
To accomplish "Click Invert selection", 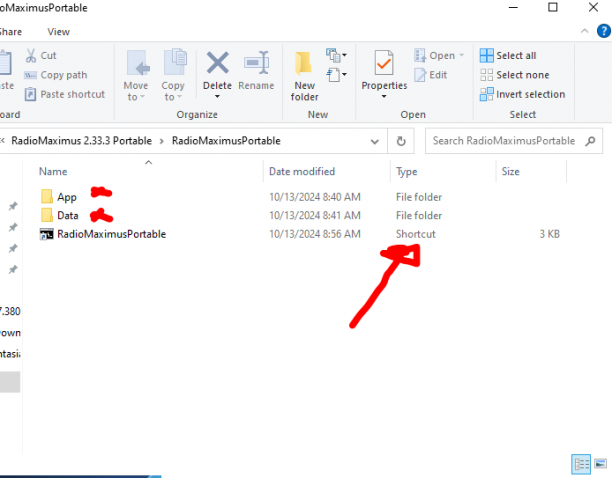I will (x=522, y=94).
